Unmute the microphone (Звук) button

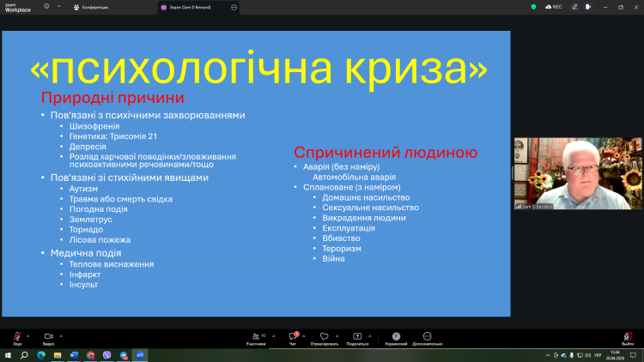pos(17,335)
